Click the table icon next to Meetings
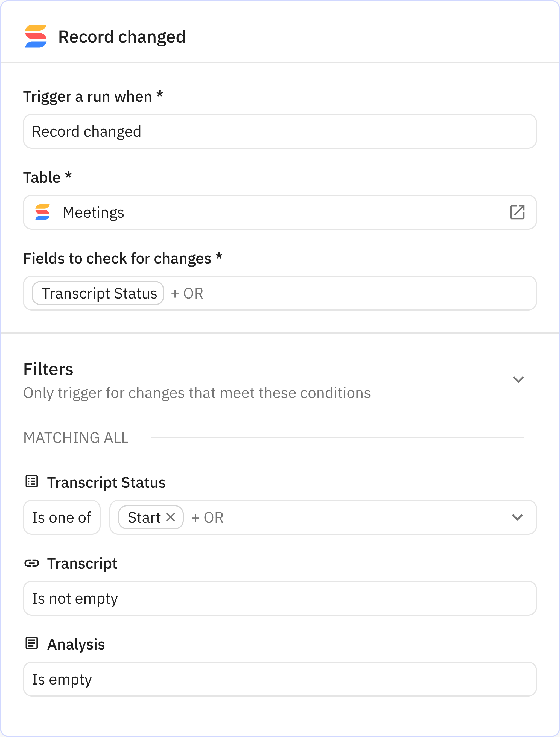 (x=43, y=212)
